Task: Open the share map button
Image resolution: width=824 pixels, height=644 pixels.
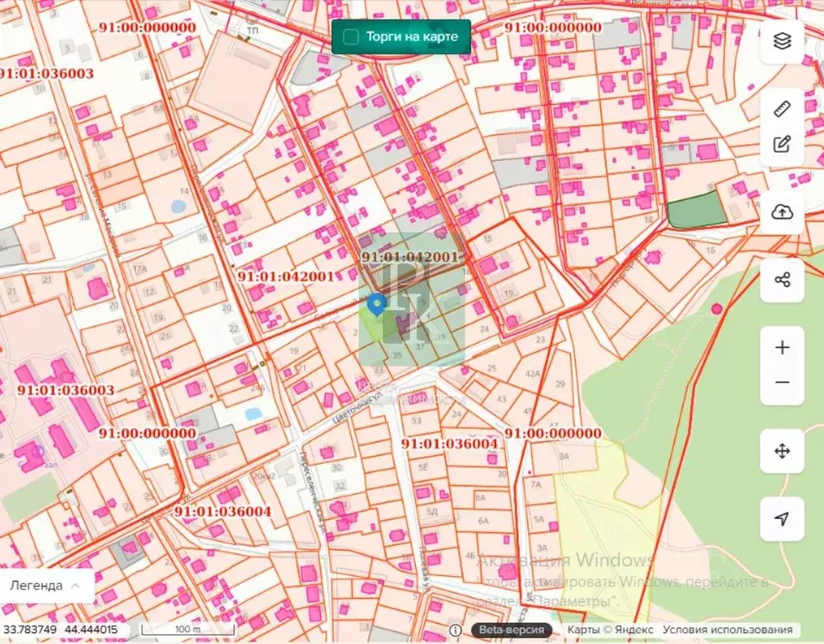Action: click(x=782, y=280)
